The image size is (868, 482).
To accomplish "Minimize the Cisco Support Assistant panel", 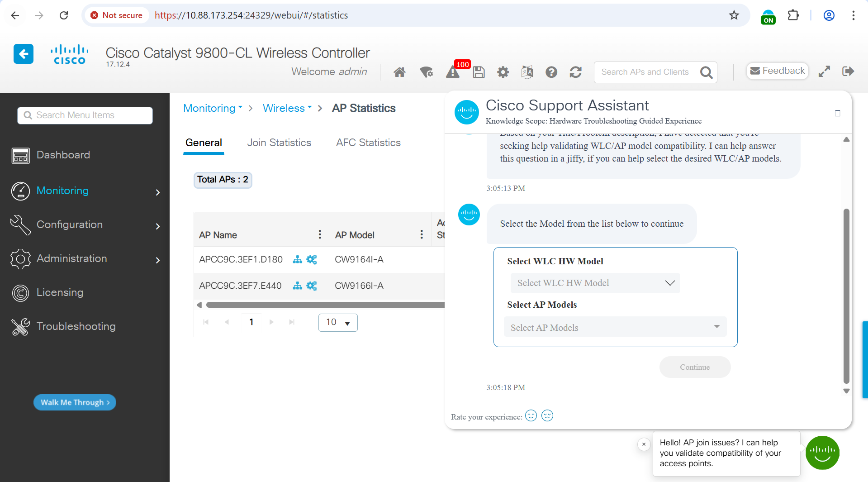I will click(x=838, y=114).
